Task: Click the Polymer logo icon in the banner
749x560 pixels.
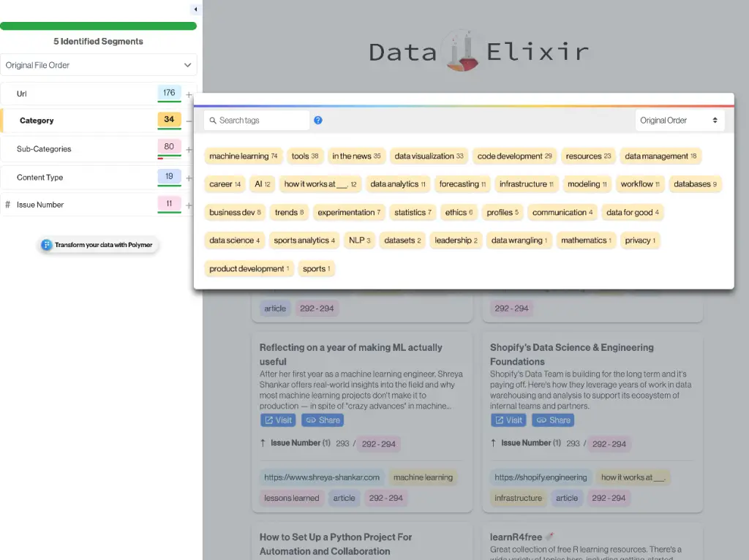Action: (x=46, y=245)
